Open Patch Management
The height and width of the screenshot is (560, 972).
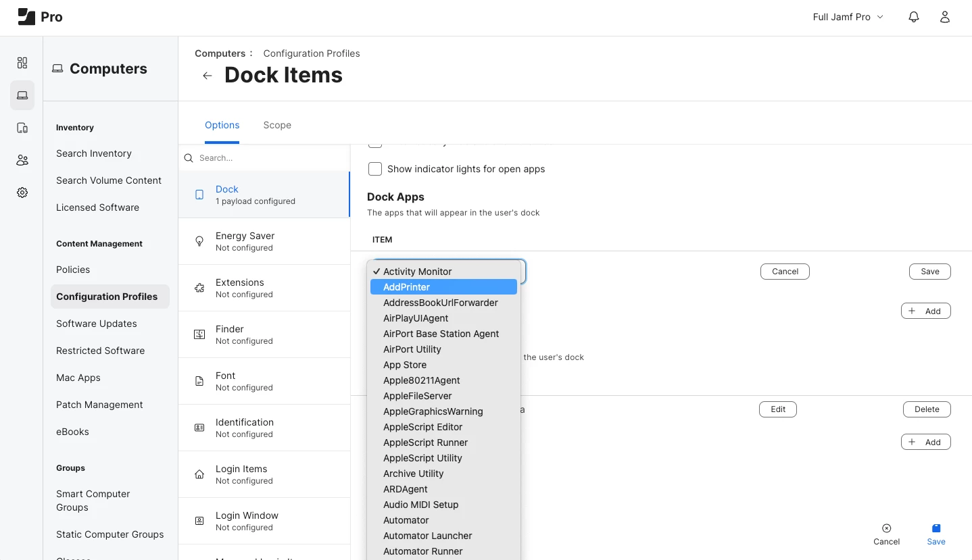pos(99,405)
